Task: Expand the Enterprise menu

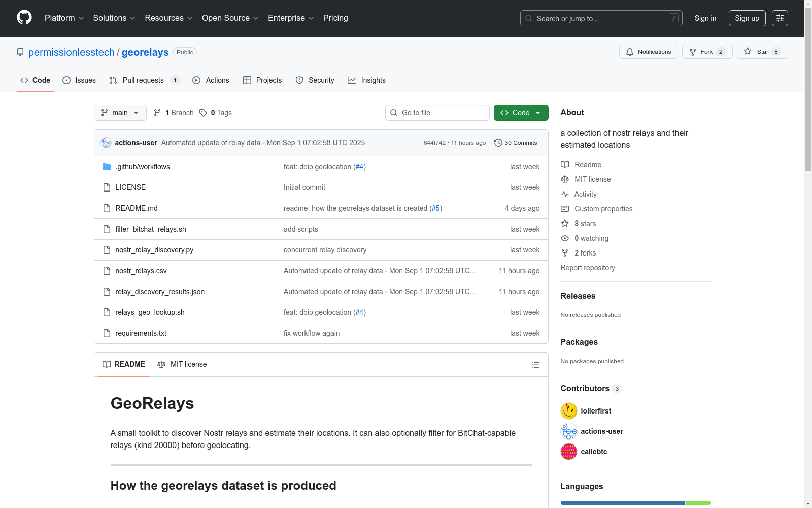Action: click(291, 18)
